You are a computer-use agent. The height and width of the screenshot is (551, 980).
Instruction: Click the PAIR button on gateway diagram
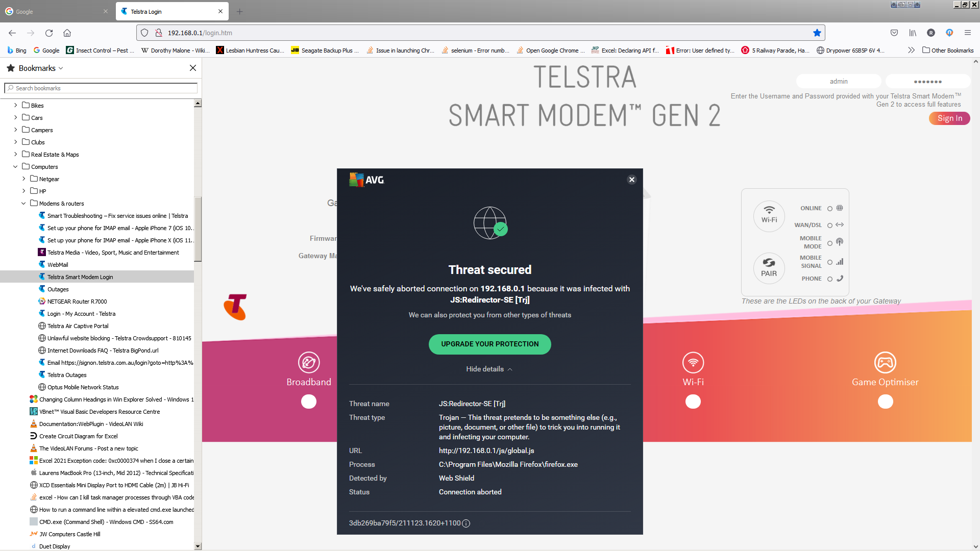click(769, 268)
